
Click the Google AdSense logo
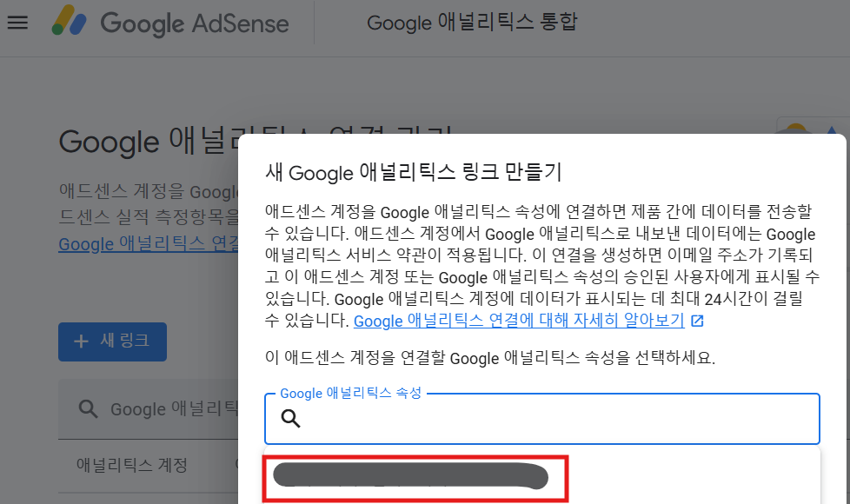tap(170, 23)
